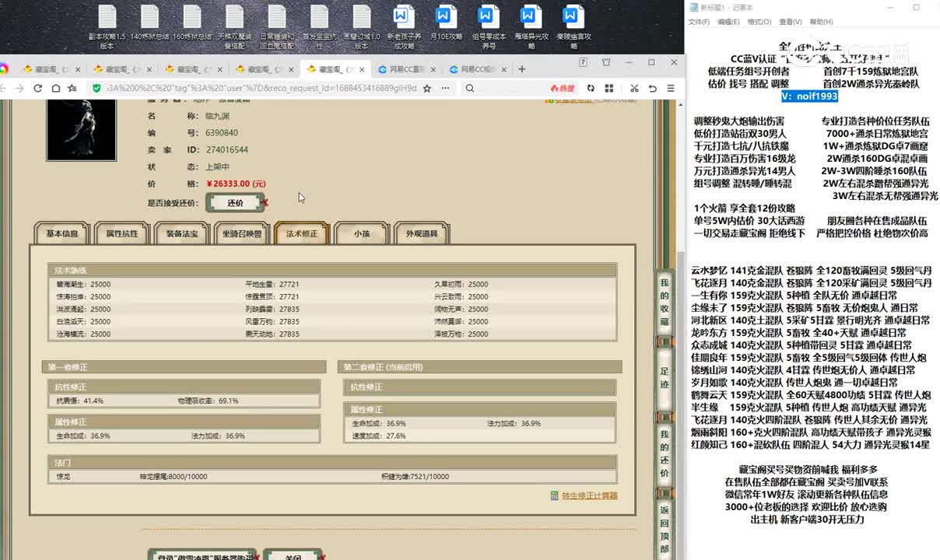Select the 法术修正 tab
The image size is (940, 560).
click(302, 233)
